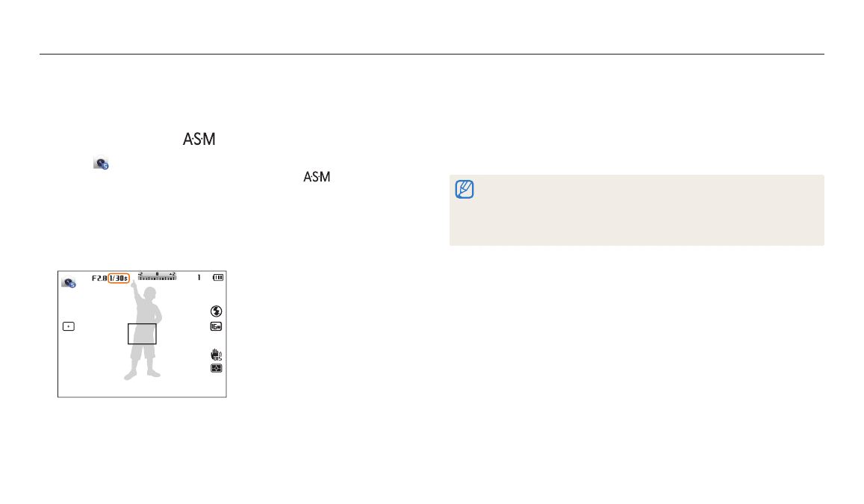Click the OIS hand stabilization icon
This screenshot has height=504, width=864.
[217, 355]
